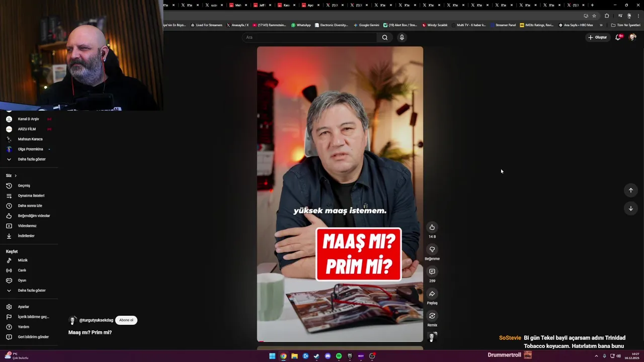Search by voice with microphone icon
Screen dimensions: 644x362
coord(401,37)
